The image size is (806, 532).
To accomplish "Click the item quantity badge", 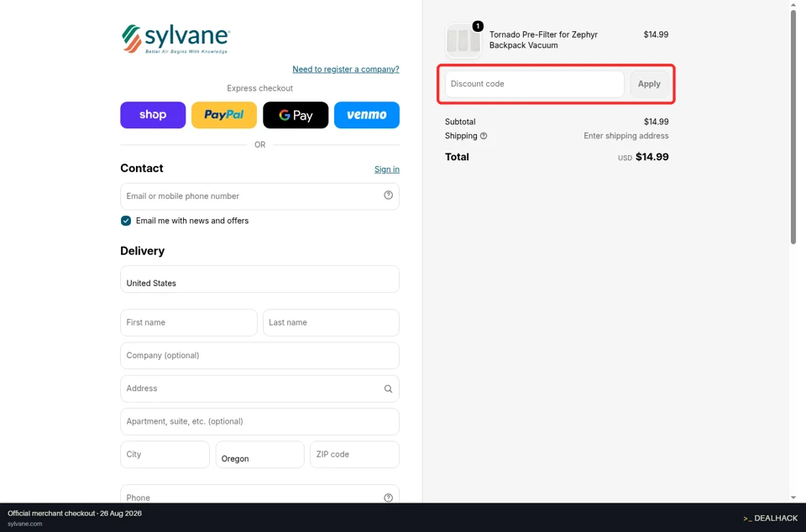I will tap(478, 26).
